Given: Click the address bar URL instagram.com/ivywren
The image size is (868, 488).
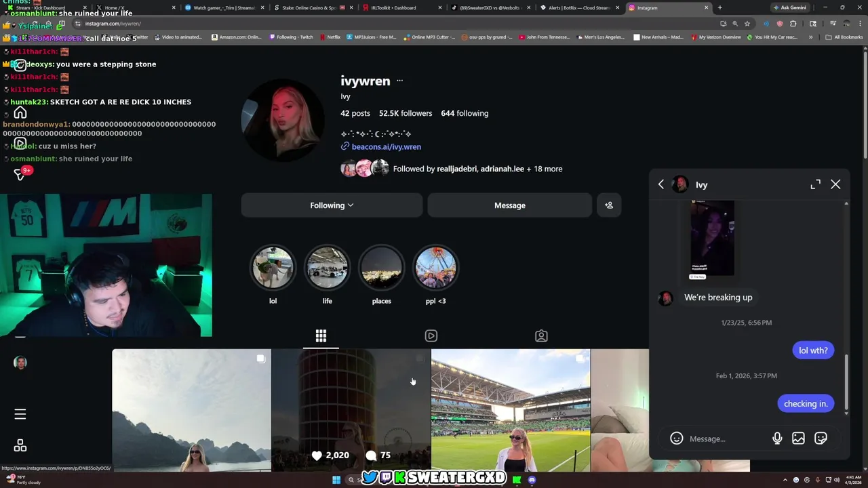Looking at the screenshot, I should point(113,24).
